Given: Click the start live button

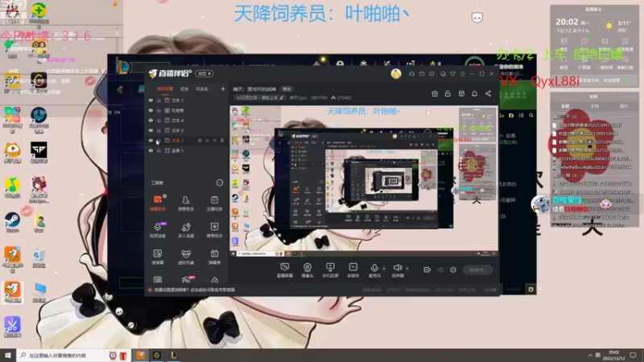Looking at the screenshot, I should pos(477,270).
